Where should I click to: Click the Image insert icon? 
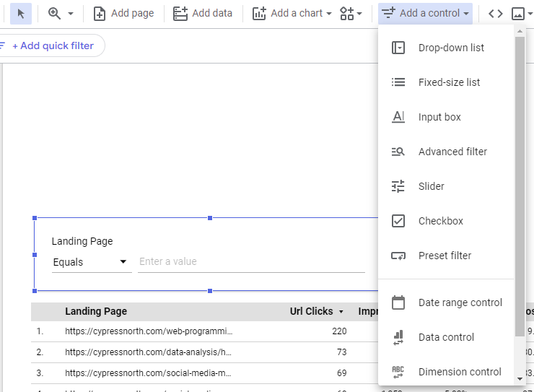517,14
